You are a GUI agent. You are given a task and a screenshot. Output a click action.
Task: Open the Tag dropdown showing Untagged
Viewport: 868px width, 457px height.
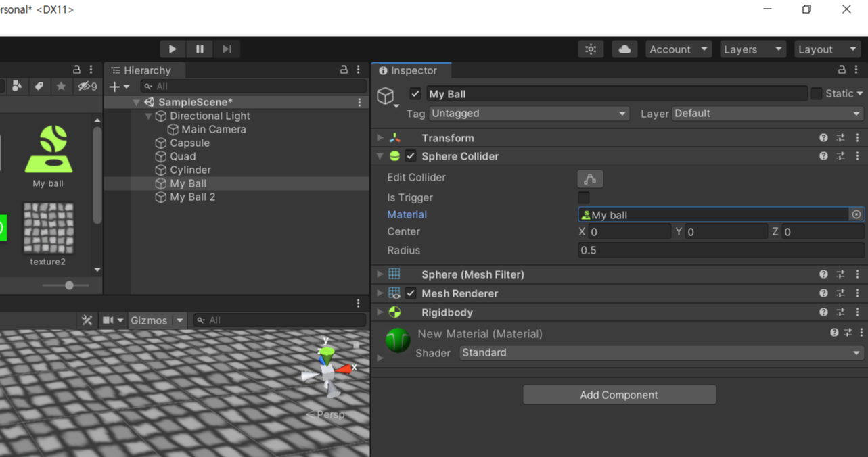coord(529,114)
